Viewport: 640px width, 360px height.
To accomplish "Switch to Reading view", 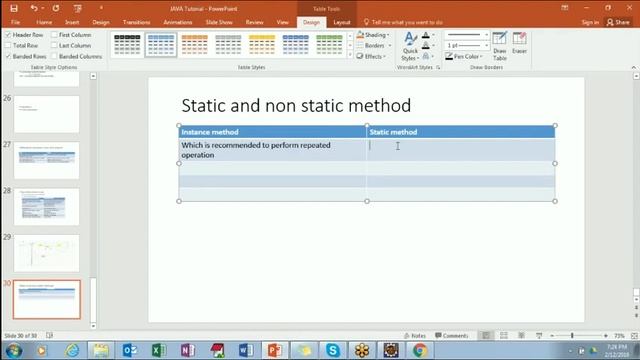I will click(521, 336).
